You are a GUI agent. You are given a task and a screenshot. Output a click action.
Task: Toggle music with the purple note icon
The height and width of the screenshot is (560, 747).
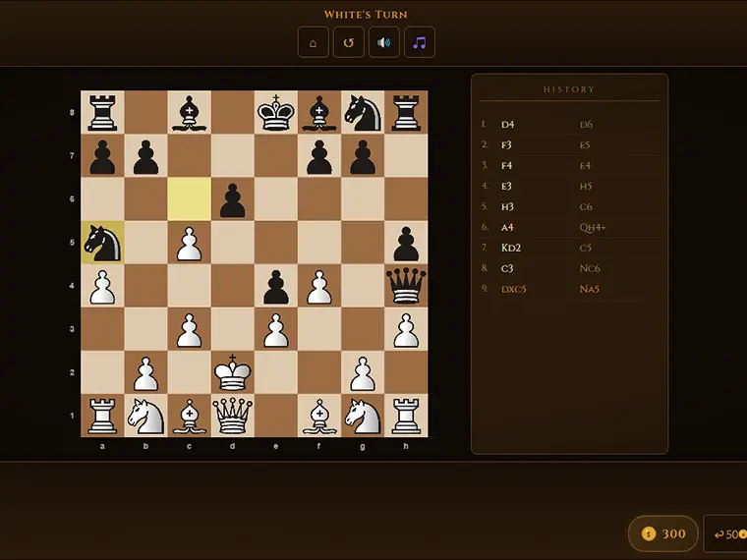coord(420,42)
